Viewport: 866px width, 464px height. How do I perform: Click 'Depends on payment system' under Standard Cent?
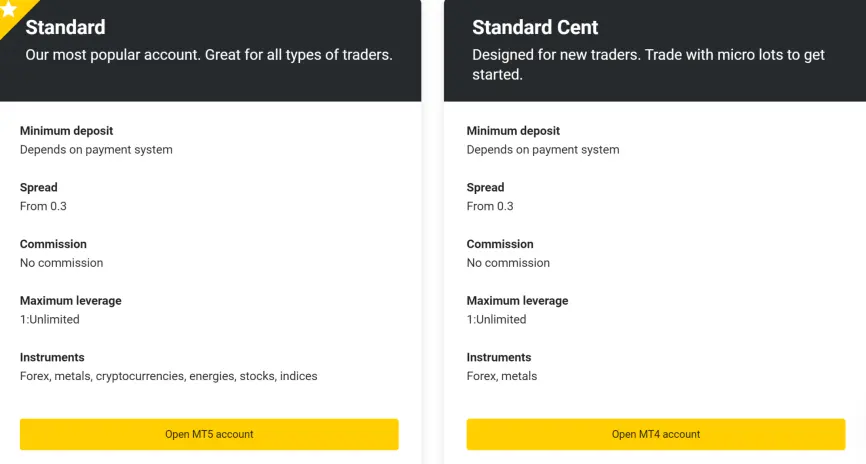tap(543, 150)
